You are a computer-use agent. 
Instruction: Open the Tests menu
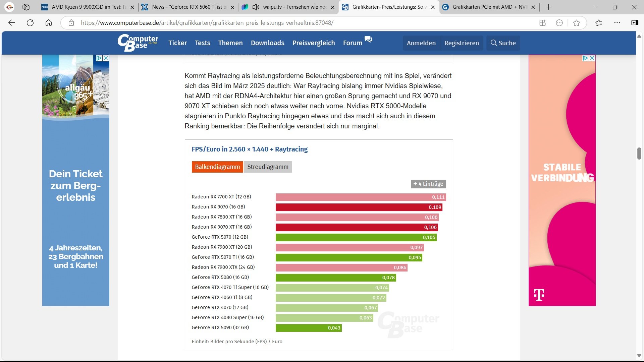point(203,43)
